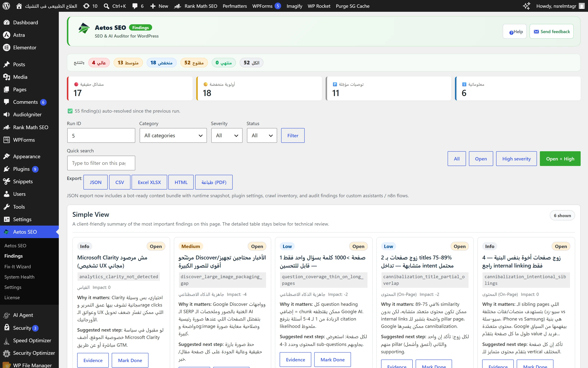Open License submenu item
588x368 pixels.
pos(12,297)
